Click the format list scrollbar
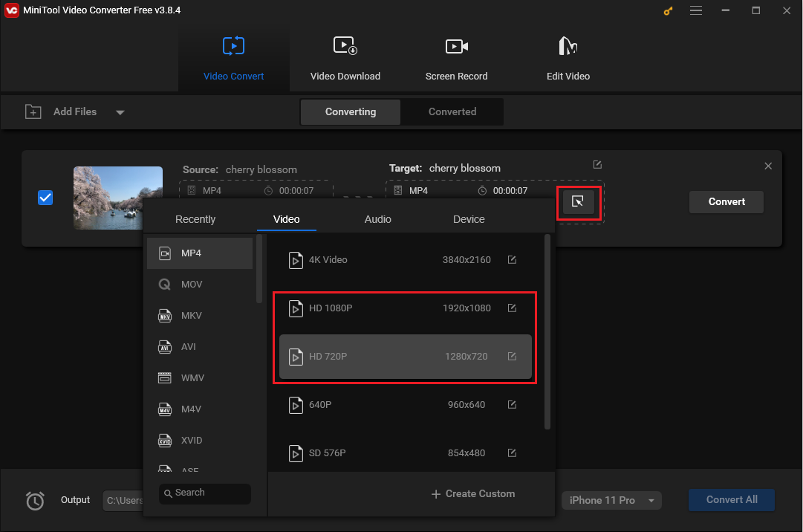This screenshot has height=532, width=803. [x=259, y=269]
